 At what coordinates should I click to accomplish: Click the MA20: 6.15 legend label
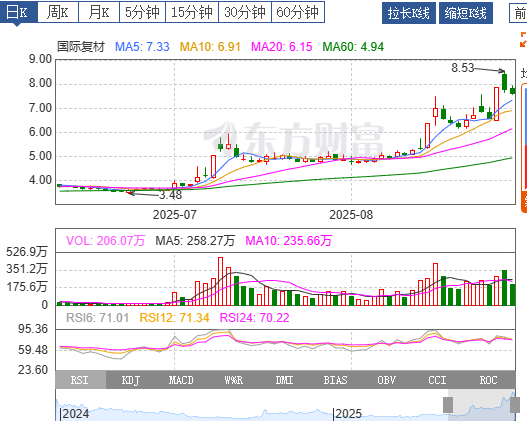[x=282, y=47]
